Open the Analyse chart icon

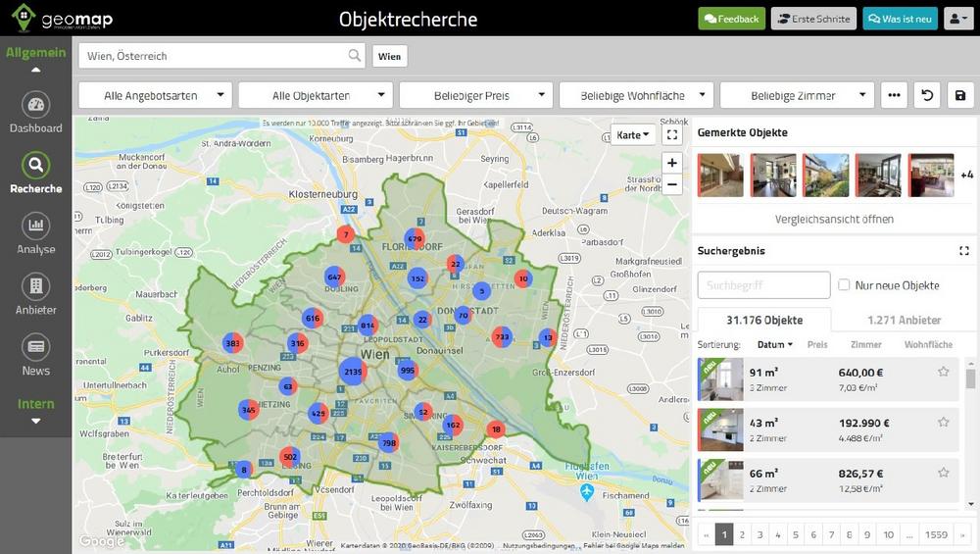coord(36,227)
